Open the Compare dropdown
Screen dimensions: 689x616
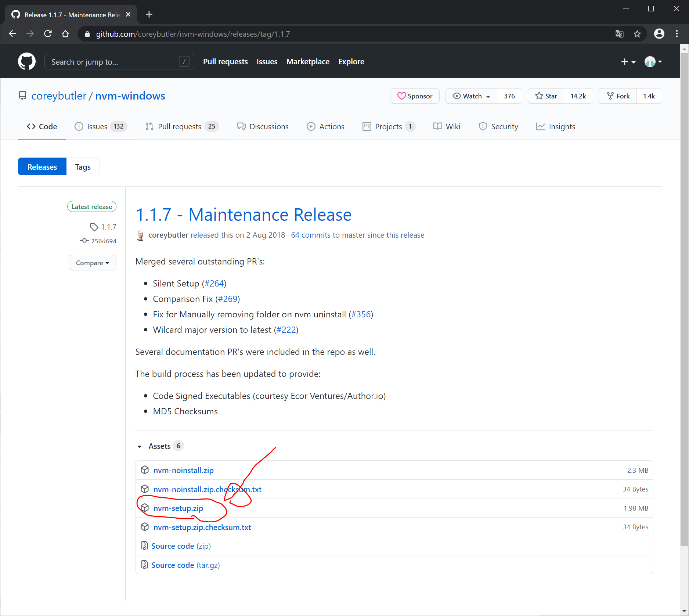click(x=93, y=263)
